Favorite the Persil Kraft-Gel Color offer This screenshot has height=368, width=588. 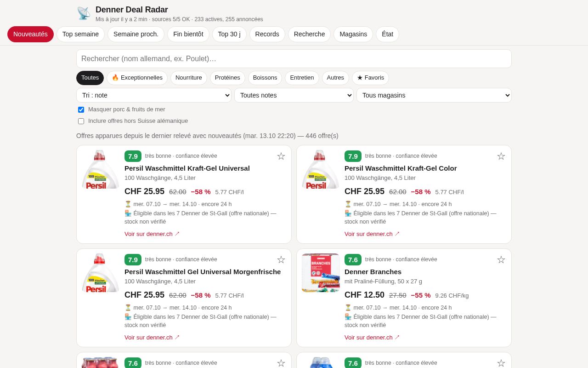pyautogui.click(x=501, y=156)
